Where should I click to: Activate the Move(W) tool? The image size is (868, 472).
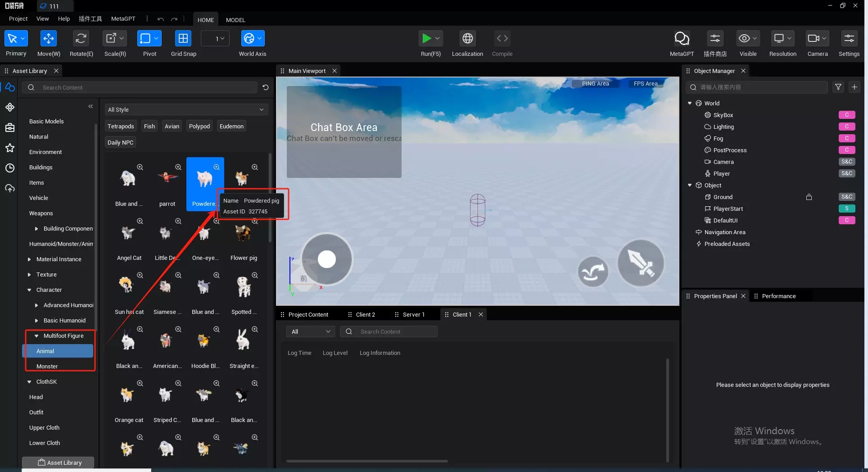pos(48,39)
